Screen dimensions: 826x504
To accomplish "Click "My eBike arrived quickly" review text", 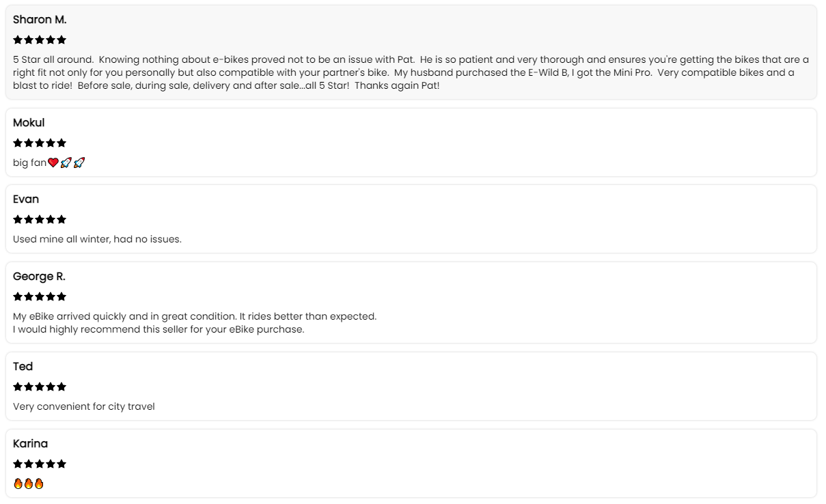I will [195, 316].
